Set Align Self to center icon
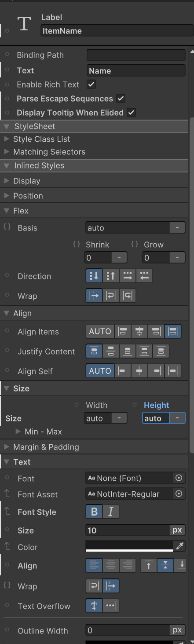The image size is (194, 644). (139, 371)
